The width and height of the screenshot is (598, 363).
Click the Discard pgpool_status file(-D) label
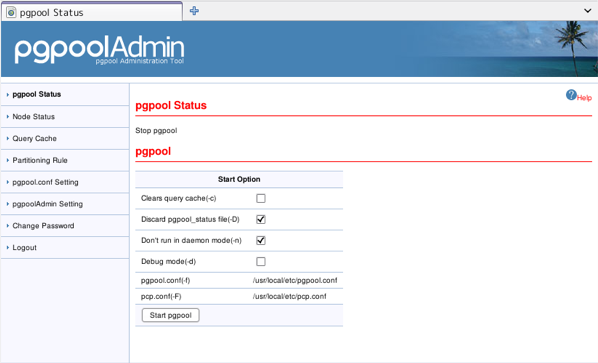pos(190,219)
